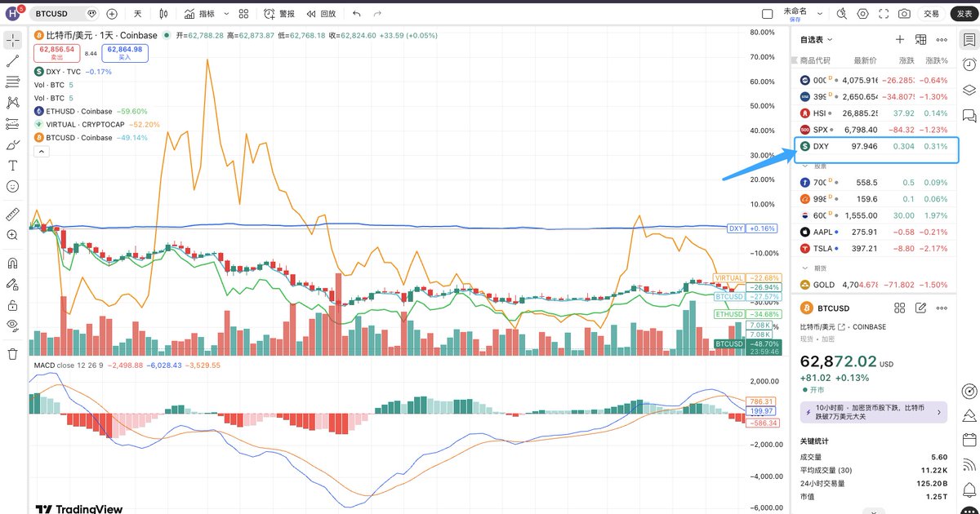980x514 pixels.
Task: Click the 交易 trade button
Action: coord(932,14)
